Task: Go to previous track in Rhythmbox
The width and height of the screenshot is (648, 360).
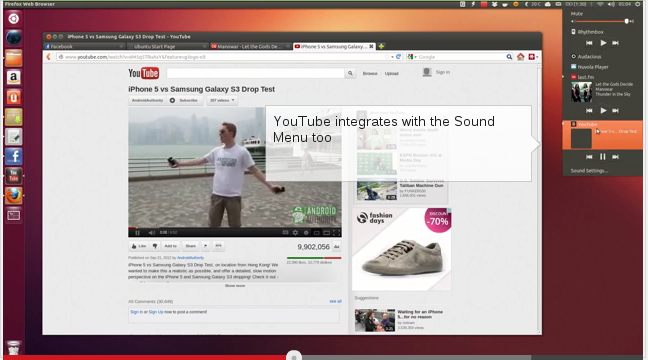Action: click(x=589, y=43)
